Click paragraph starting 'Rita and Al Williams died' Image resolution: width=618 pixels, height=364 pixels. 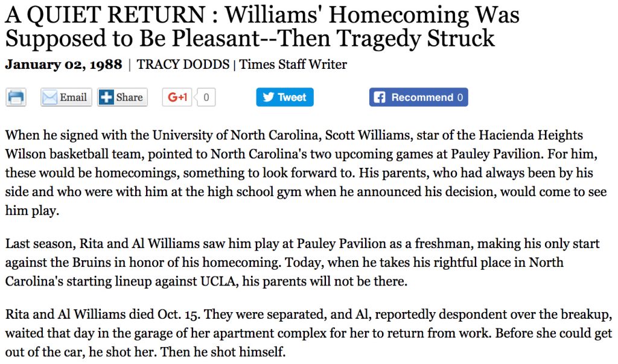pos(308,333)
